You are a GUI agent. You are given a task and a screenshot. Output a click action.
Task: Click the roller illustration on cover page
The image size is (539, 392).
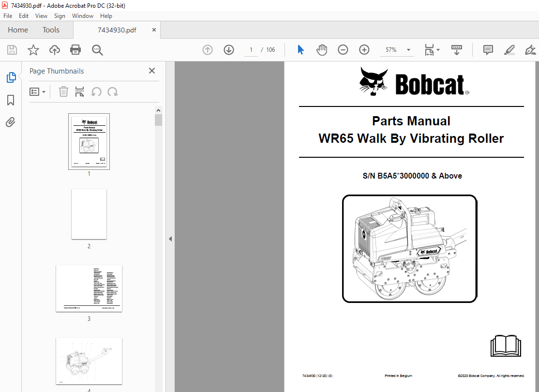click(409, 249)
